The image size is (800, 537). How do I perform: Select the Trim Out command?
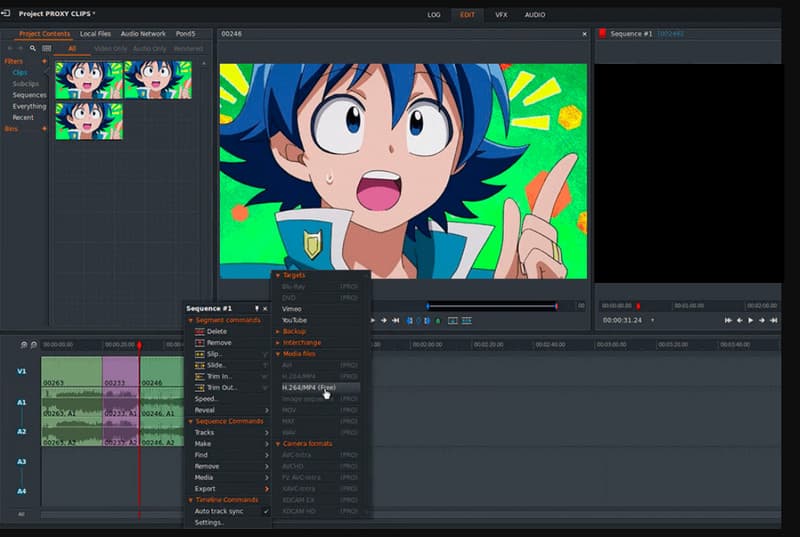point(221,388)
